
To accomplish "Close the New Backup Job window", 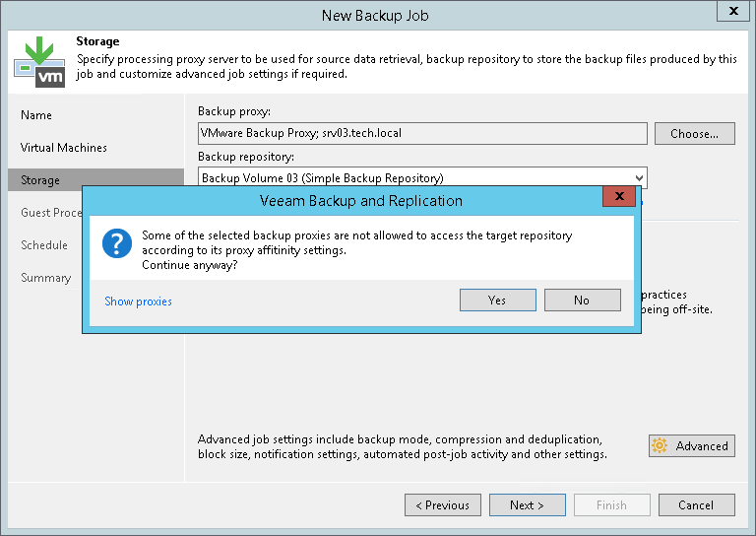I will point(733,13).
